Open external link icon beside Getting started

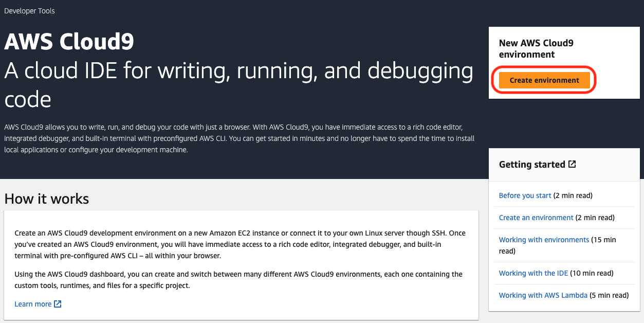(x=572, y=164)
